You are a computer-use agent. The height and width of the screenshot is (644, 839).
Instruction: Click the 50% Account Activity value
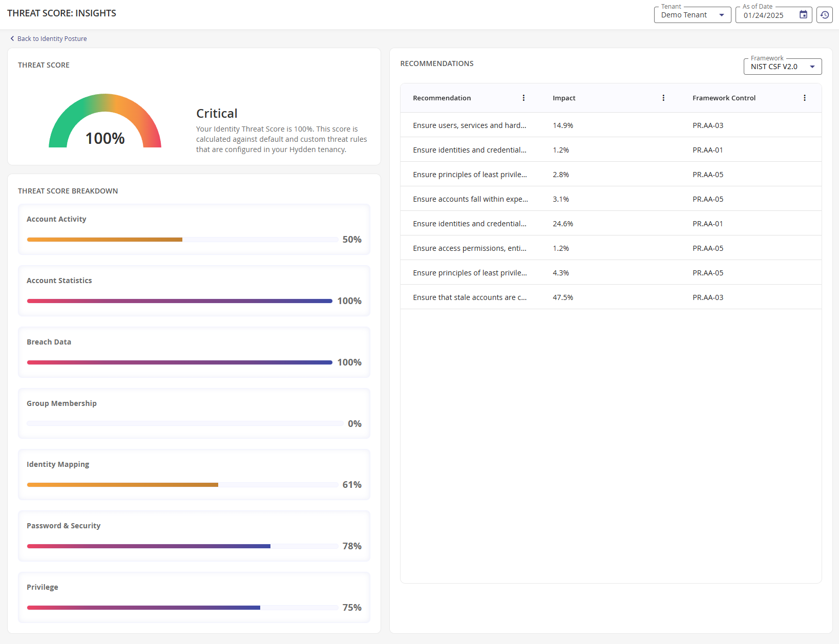352,240
